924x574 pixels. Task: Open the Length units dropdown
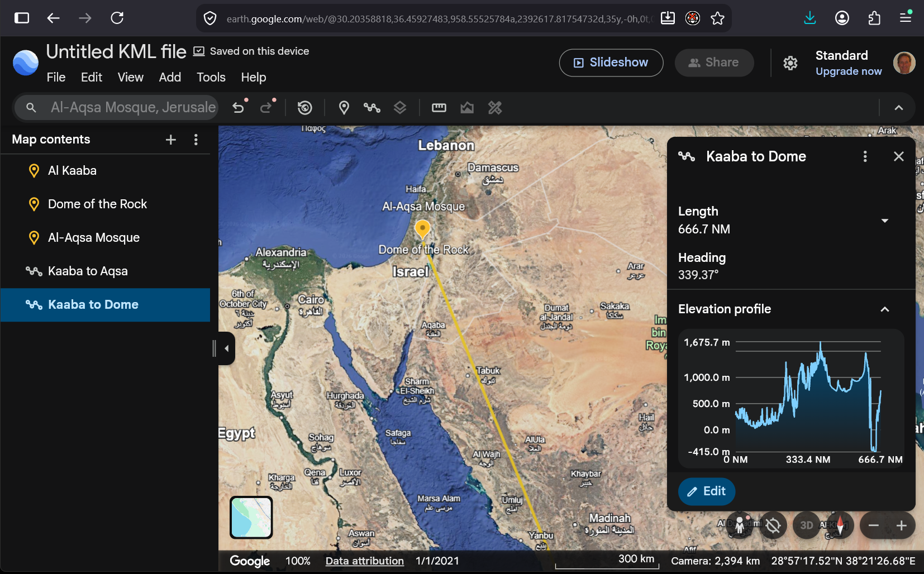[885, 221]
